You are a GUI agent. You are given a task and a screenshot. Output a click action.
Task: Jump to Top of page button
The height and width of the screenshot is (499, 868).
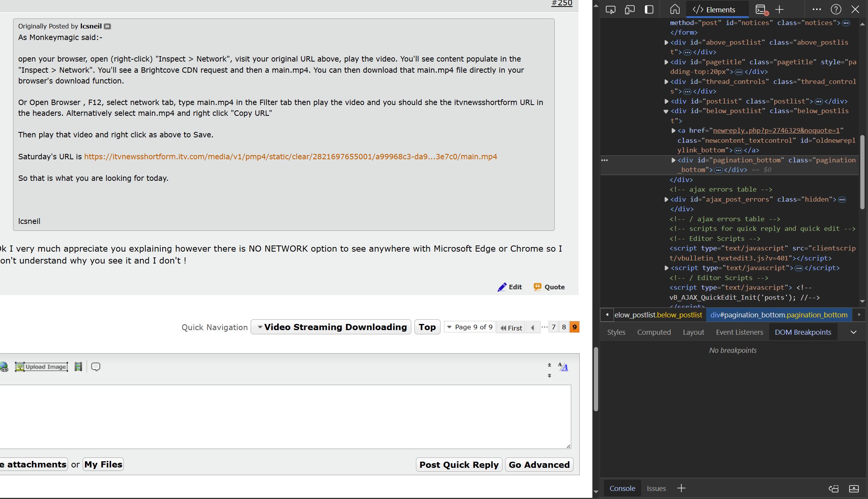[x=427, y=327]
